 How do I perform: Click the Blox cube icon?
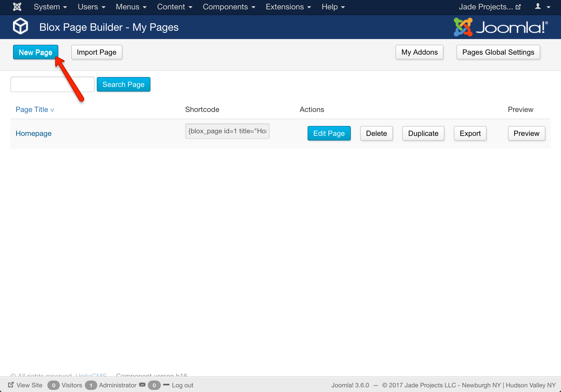pos(21,26)
